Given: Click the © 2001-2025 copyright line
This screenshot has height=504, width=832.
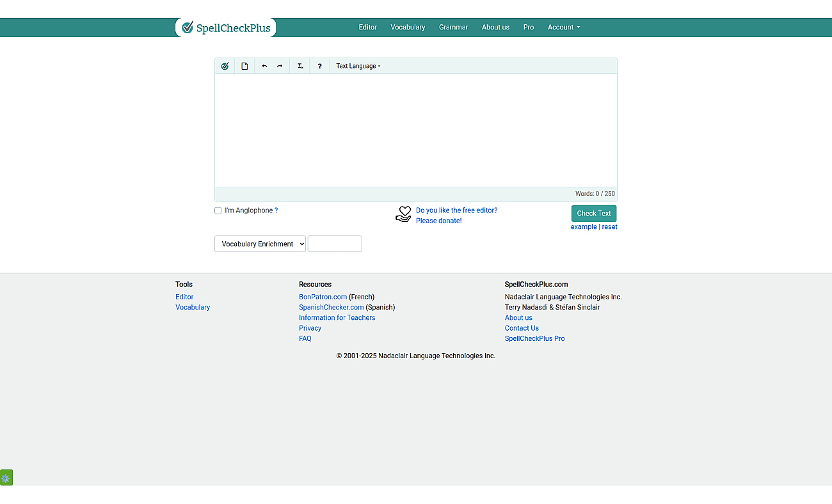Looking at the screenshot, I should (x=416, y=356).
